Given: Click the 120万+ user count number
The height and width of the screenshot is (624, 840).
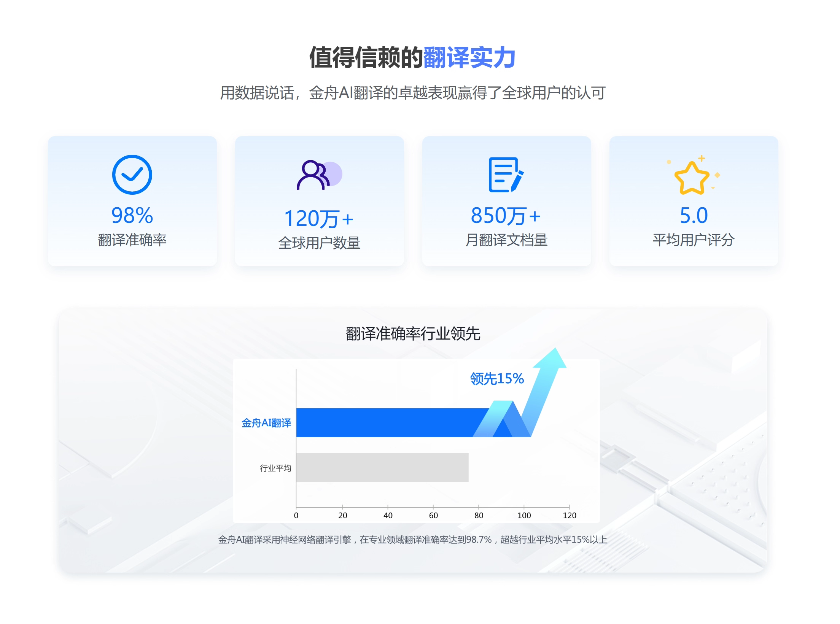Looking at the screenshot, I should click(319, 219).
